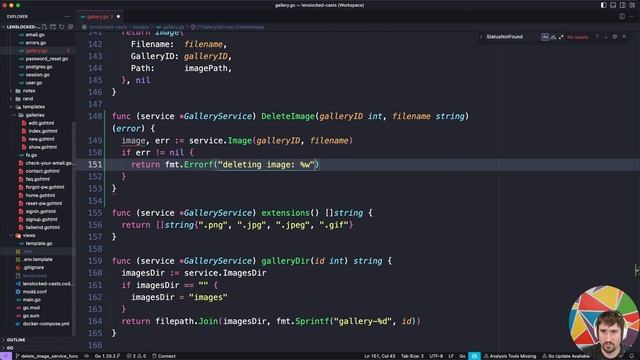Open main.go file
This screenshot has width=640, height=360.
pos(31,300)
